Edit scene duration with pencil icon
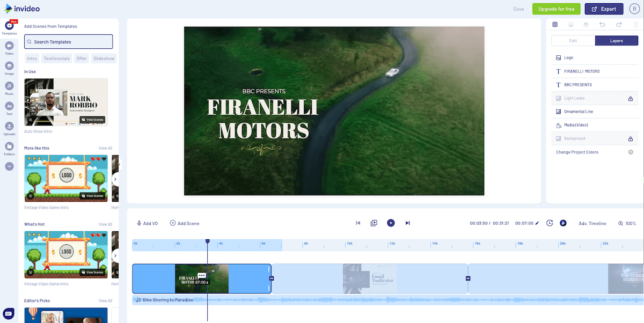Viewport: 644px width, 323px height. point(537,223)
